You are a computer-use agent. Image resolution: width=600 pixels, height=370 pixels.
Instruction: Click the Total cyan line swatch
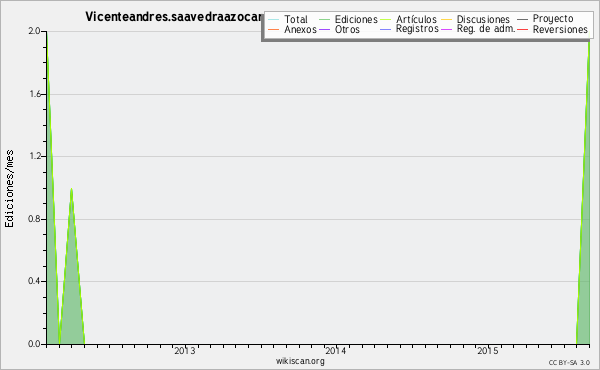point(274,19)
